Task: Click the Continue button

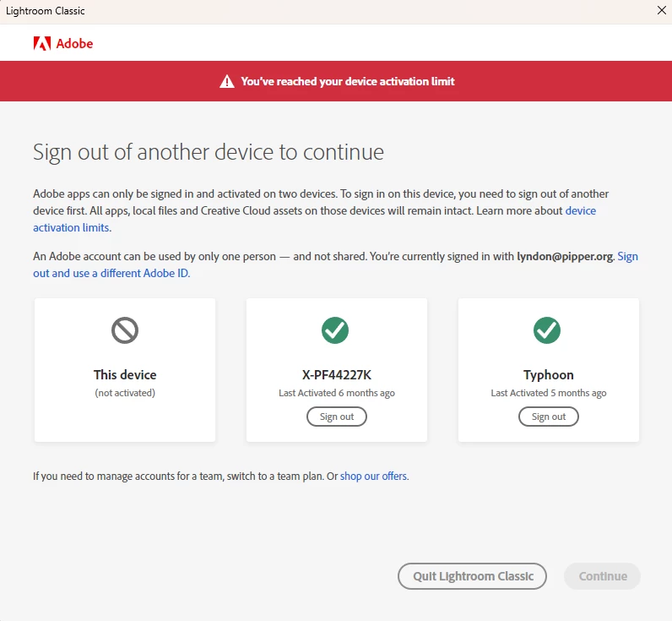Action: pos(603,576)
